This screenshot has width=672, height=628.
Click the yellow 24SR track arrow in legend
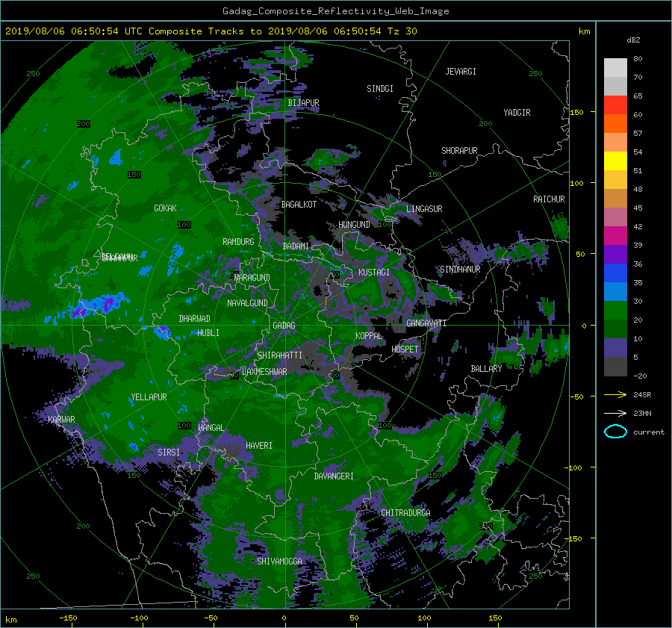click(x=615, y=394)
